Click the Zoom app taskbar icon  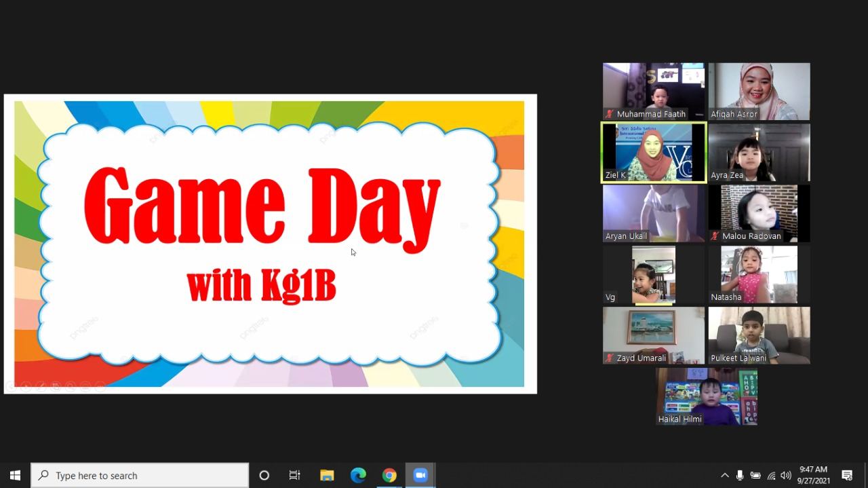[420, 475]
